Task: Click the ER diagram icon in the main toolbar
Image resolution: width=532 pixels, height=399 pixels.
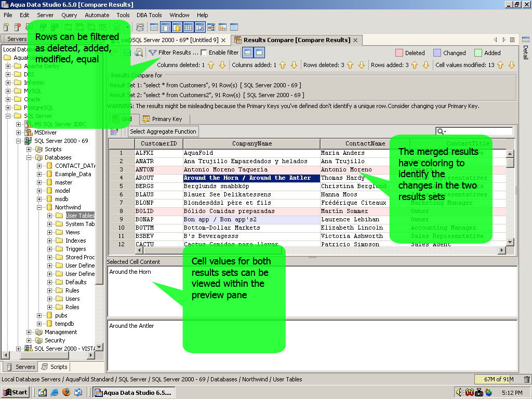Action: (211, 27)
